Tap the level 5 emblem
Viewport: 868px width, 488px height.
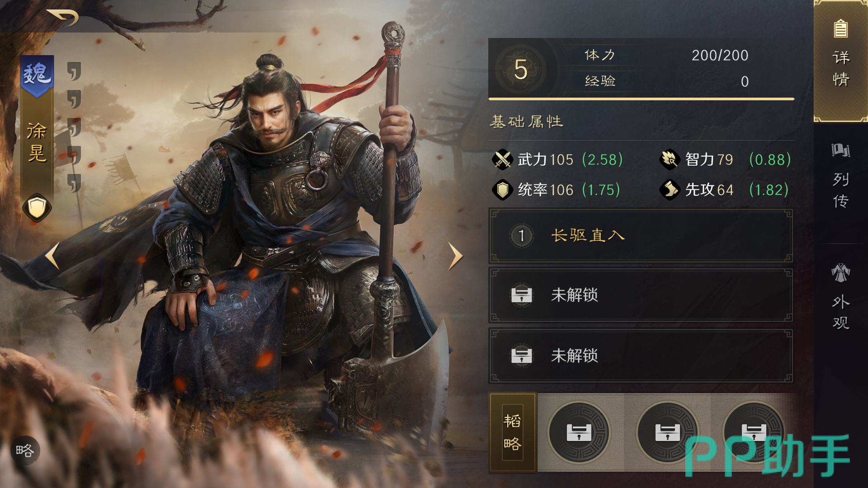[x=521, y=69]
